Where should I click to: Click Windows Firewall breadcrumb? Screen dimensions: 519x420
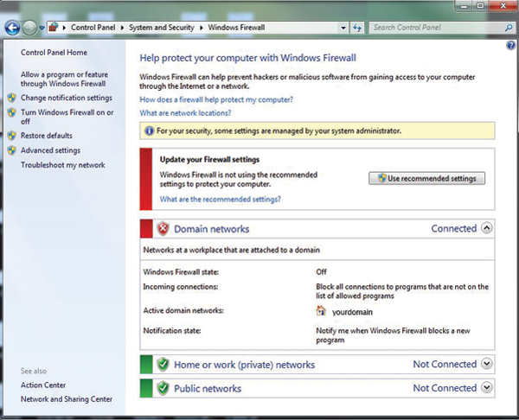click(236, 28)
